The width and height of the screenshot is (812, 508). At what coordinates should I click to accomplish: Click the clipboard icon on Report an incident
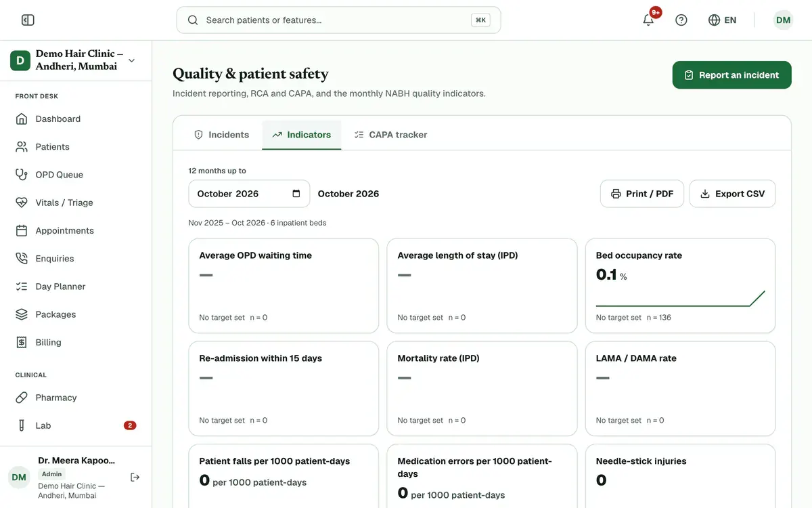(x=689, y=75)
